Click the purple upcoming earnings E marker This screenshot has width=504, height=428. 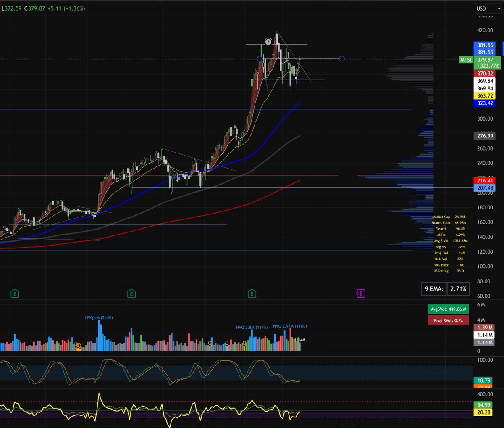pyautogui.click(x=360, y=293)
